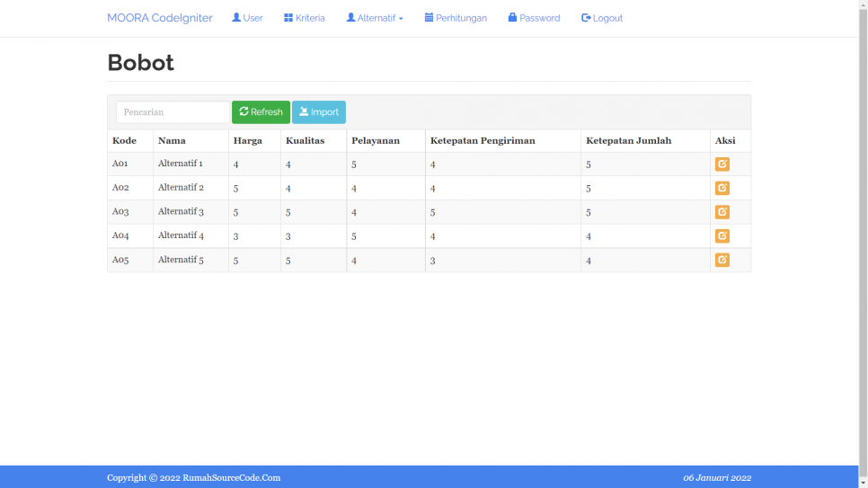
Task: Open the Perhitungan calculation page
Action: pos(456,18)
